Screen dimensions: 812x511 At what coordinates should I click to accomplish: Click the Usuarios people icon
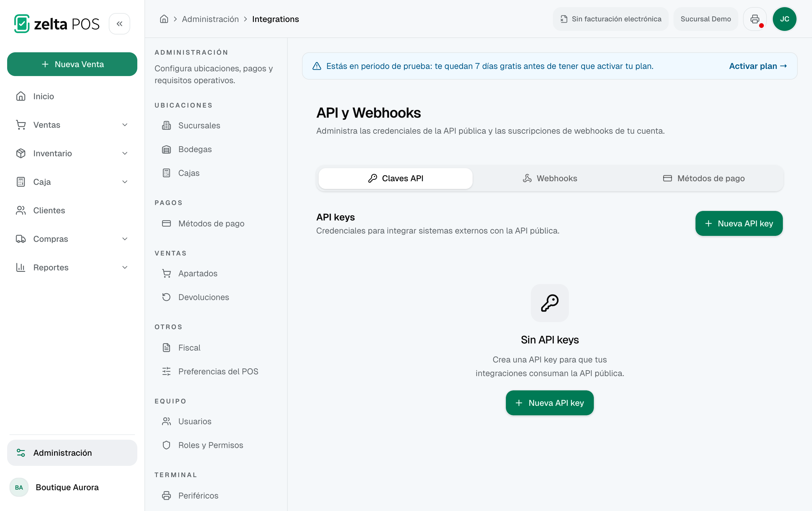[166, 421]
